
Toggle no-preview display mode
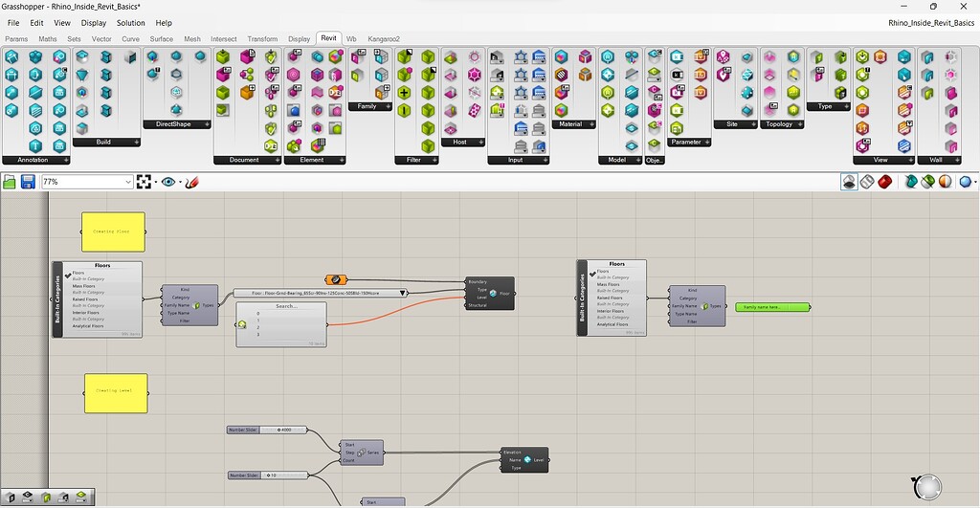coord(849,182)
